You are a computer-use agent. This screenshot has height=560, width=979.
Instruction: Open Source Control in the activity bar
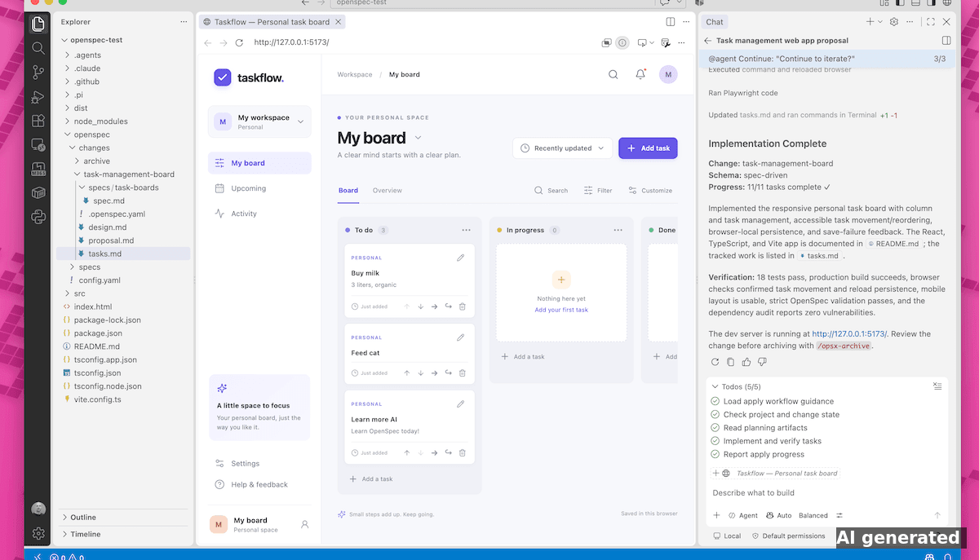(38, 73)
